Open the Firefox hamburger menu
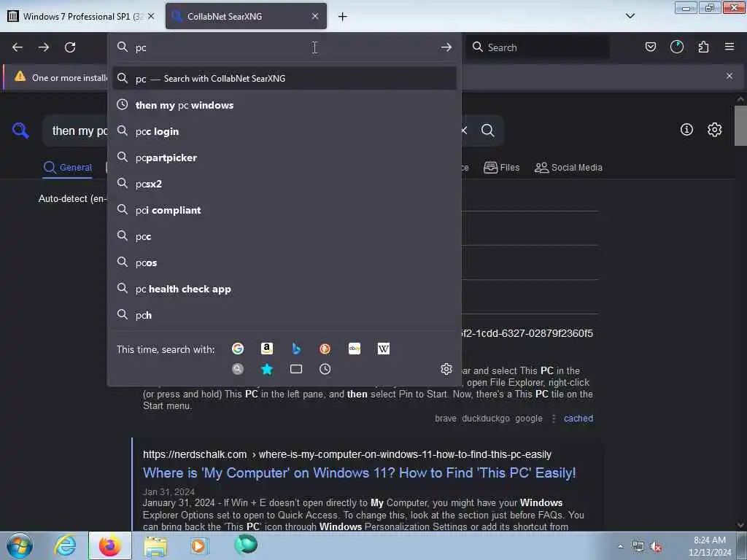The width and height of the screenshot is (747, 560). click(729, 47)
